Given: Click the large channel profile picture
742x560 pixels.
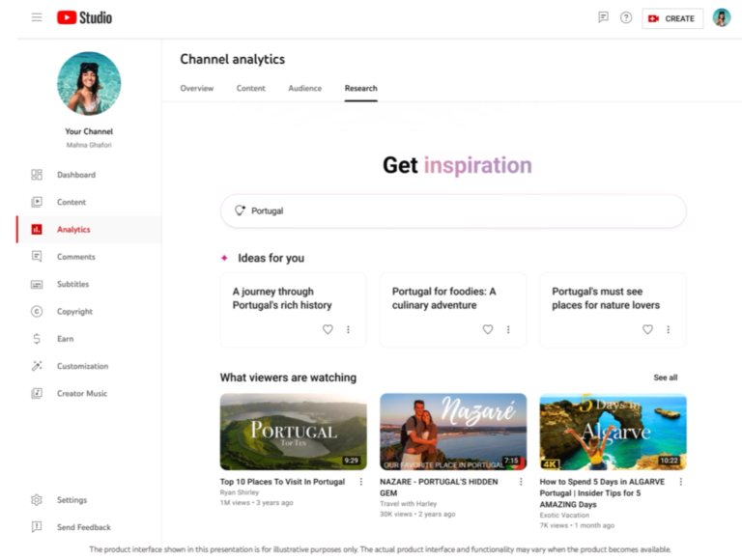Looking at the screenshot, I should tap(89, 83).
